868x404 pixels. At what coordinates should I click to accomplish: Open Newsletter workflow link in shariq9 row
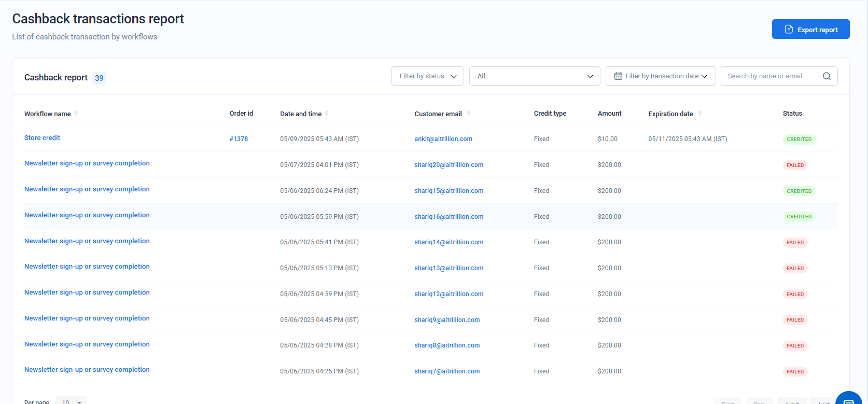coord(87,318)
